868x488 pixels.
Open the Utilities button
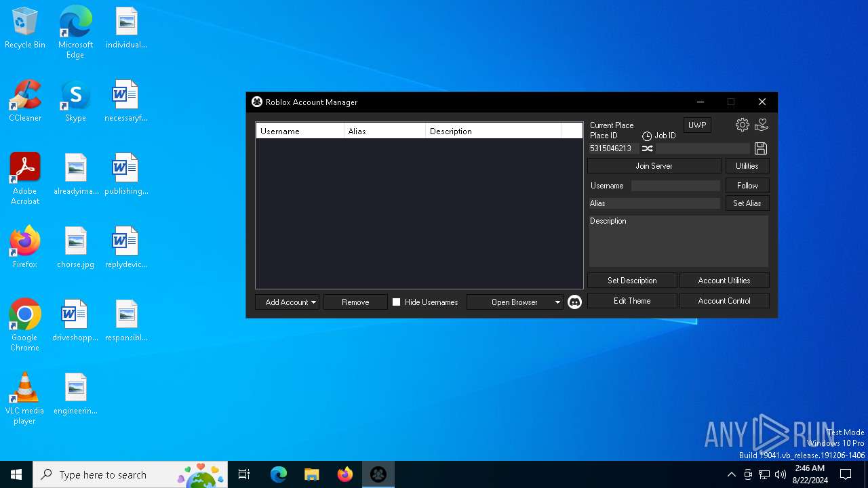tap(747, 166)
